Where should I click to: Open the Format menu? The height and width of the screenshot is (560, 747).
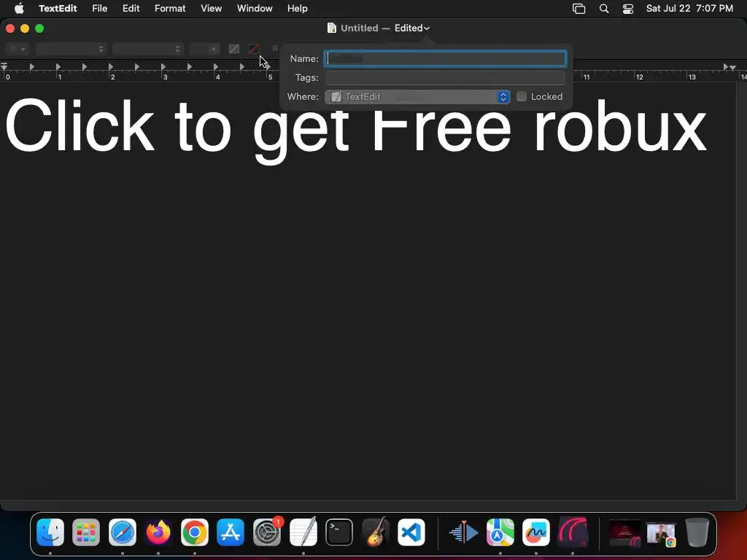tap(170, 9)
